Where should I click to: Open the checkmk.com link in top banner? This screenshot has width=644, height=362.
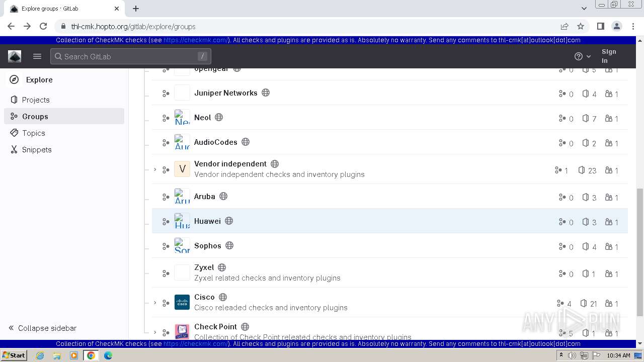pyautogui.click(x=196, y=40)
